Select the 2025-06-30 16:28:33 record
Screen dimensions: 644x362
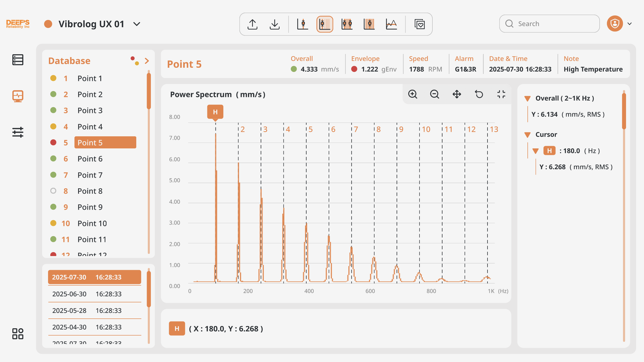coord(95,294)
